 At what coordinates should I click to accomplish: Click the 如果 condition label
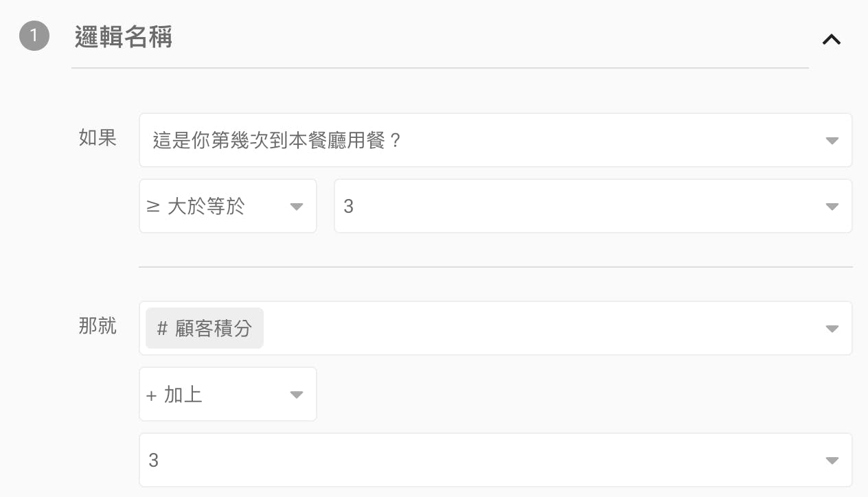98,138
